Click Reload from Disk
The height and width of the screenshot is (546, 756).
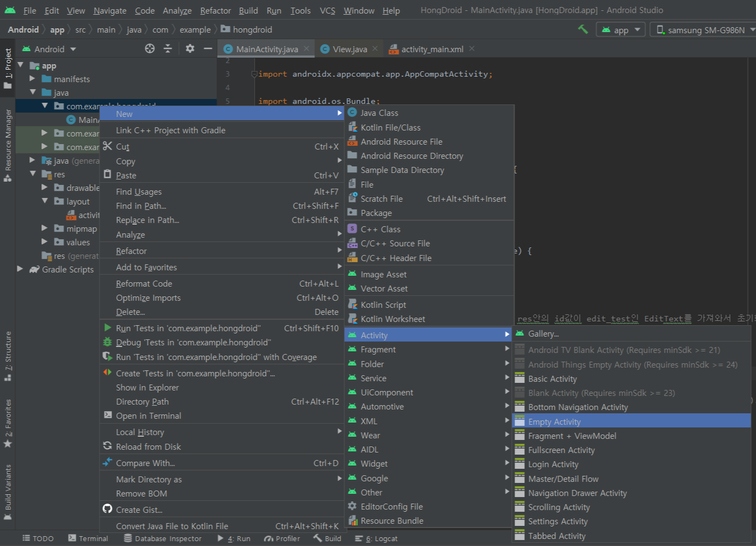tap(222, 446)
